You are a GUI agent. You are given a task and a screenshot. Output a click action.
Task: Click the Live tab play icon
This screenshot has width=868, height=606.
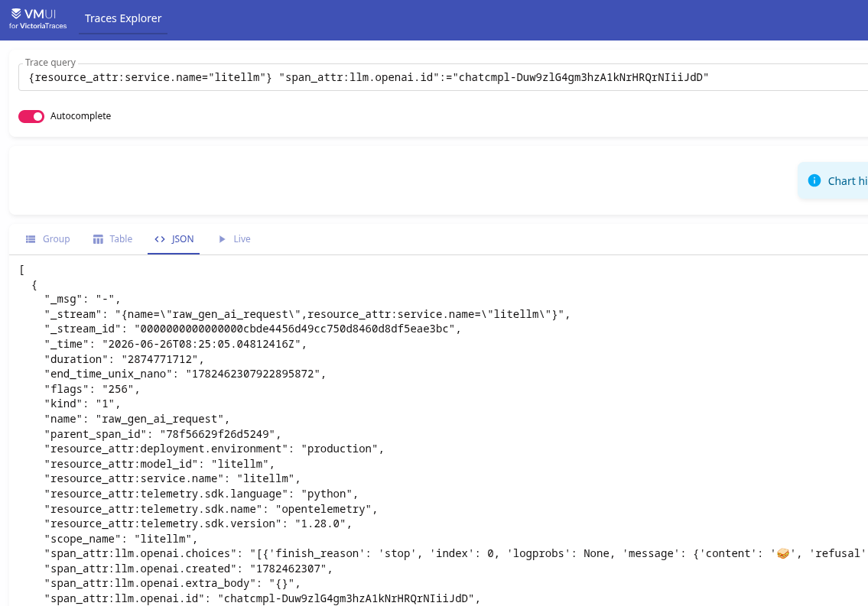pos(222,239)
